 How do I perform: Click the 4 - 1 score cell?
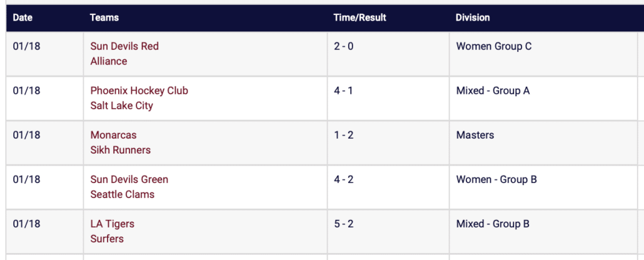[x=343, y=91]
